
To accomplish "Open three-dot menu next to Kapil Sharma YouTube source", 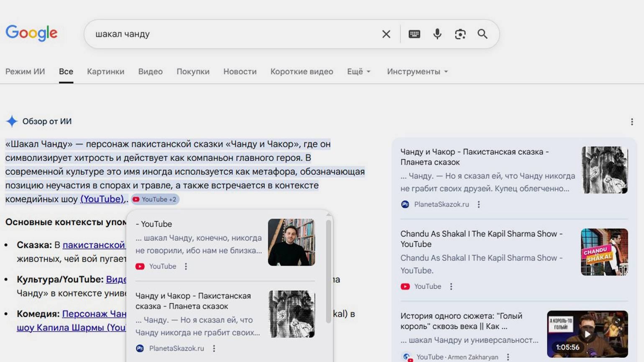I will (451, 286).
